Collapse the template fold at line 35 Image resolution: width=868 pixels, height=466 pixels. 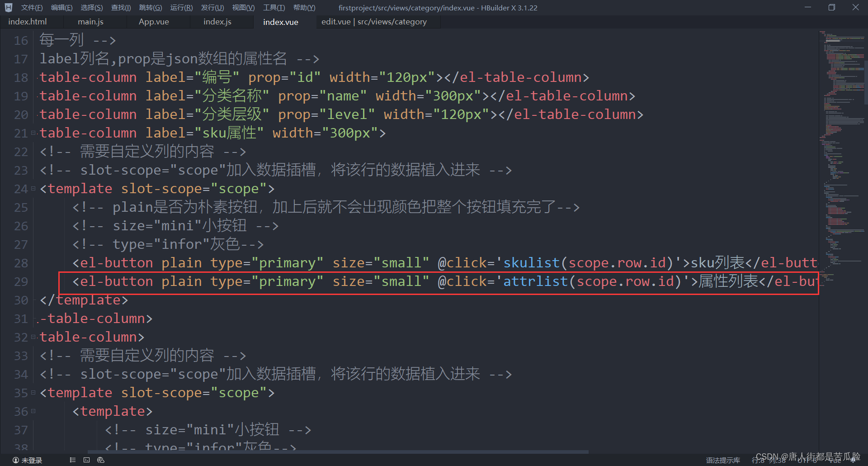point(33,393)
